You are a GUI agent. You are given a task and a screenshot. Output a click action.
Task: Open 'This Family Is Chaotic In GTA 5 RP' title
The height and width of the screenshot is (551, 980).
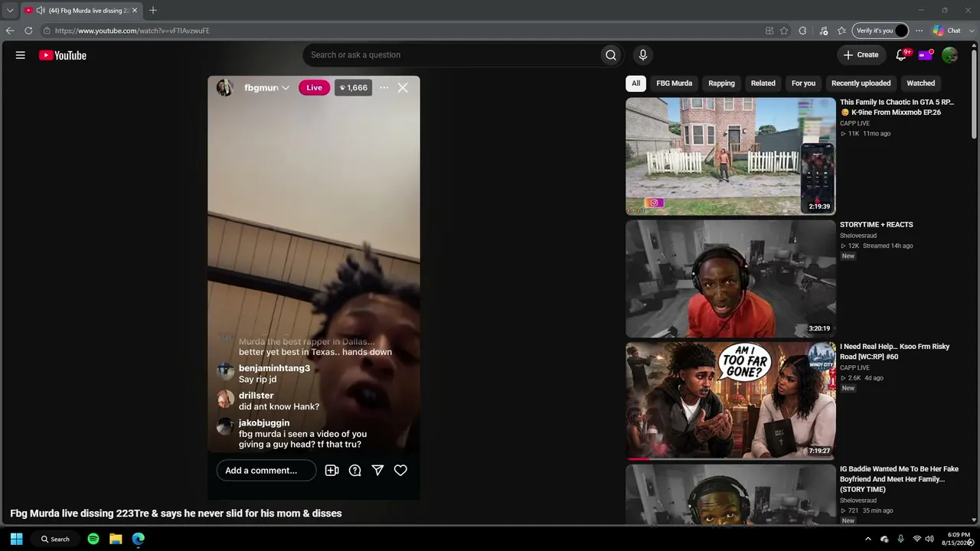point(897,107)
